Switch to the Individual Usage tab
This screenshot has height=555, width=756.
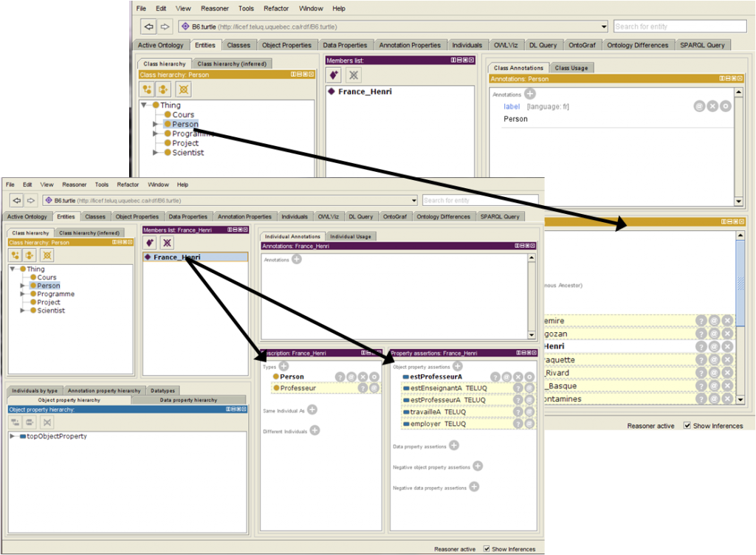click(x=351, y=236)
